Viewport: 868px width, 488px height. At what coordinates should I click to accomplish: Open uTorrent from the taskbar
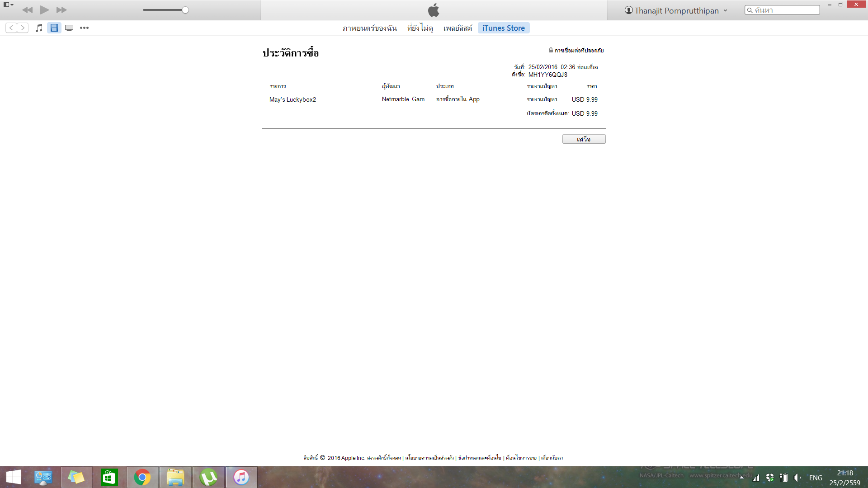point(208,477)
